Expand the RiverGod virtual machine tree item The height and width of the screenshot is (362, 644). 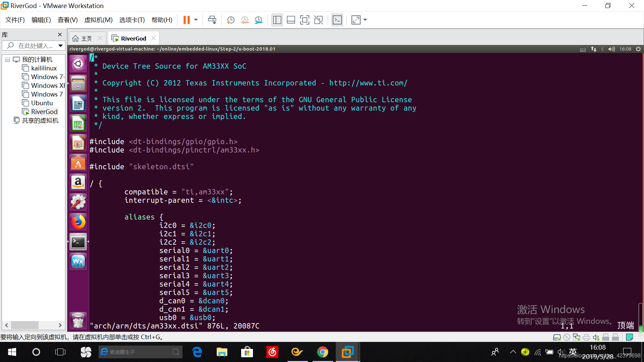tap(43, 111)
